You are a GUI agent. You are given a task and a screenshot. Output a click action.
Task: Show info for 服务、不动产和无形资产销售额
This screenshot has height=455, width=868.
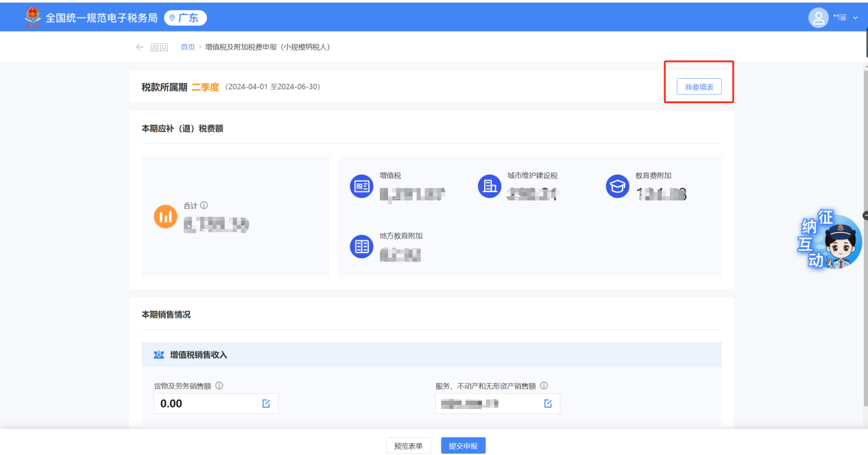[x=544, y=386]
